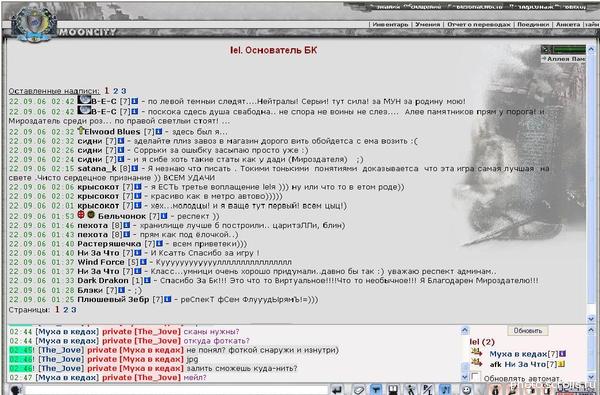This screenshot has height=395, width=600.
Task: Click the running person icon in toolbar
Action: point(411,390)
